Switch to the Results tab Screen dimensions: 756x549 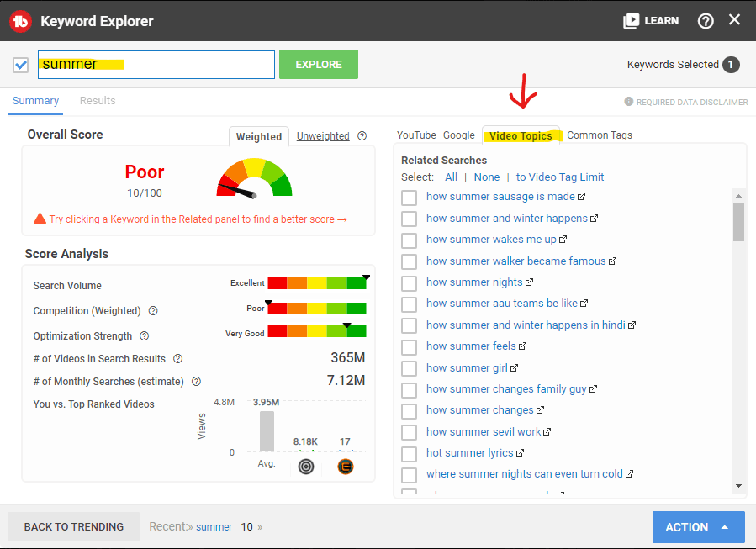pos(98,101)
